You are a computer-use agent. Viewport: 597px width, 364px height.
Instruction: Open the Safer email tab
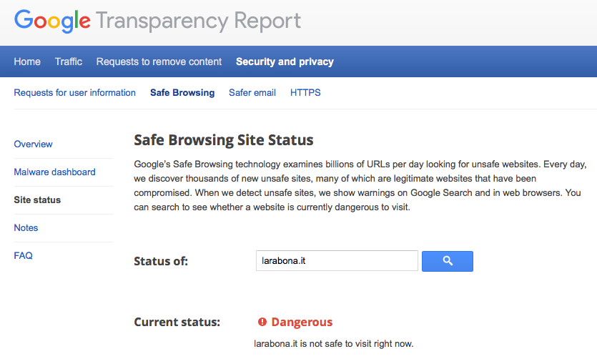(252, 92)
